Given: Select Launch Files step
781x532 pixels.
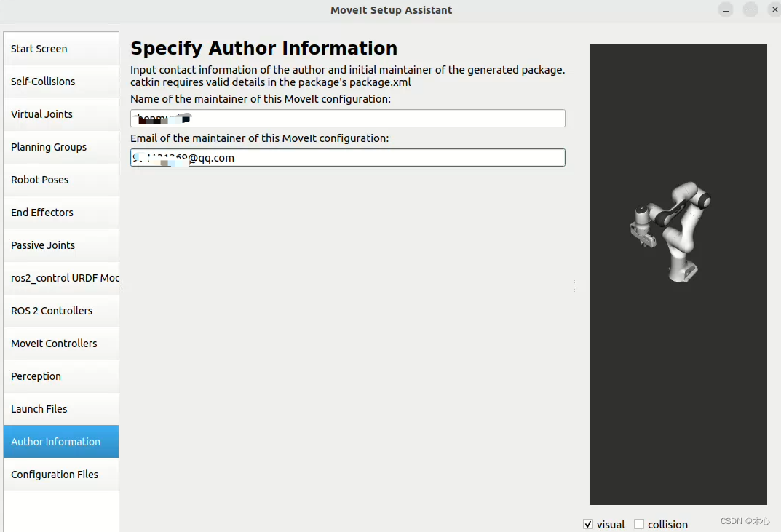Looking at the screenshot, I should 60,409.
